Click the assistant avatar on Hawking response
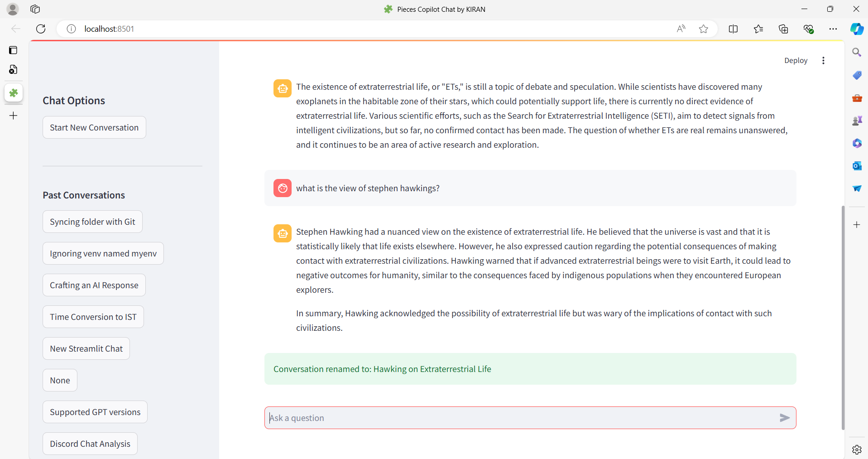The width and height of the screenshot is (868, 459). (x=283, y=233)
